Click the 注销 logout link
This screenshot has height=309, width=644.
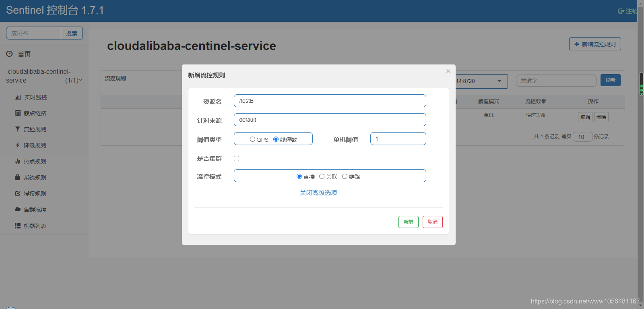coord(631,11)
